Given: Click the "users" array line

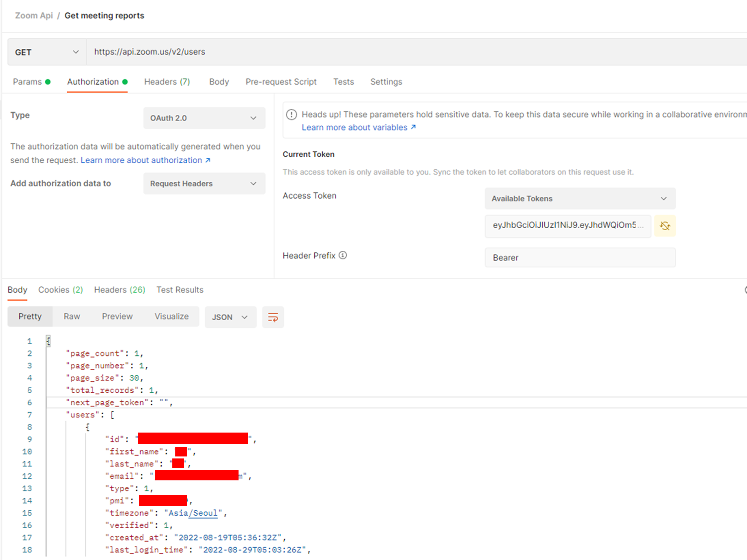Looking at the screenshot, I should 90,415.
